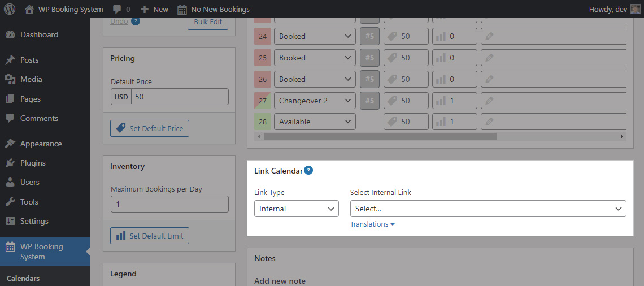Click the pencil description field for day 28
The height and width of the screenshot is (286, 644).
point(553,122)
